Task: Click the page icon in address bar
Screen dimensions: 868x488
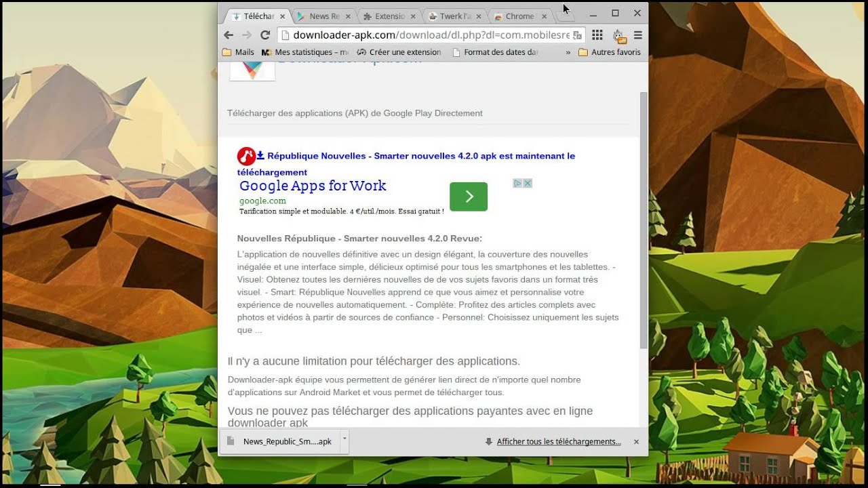Action: pyautogui.click(x=285, y=35)
